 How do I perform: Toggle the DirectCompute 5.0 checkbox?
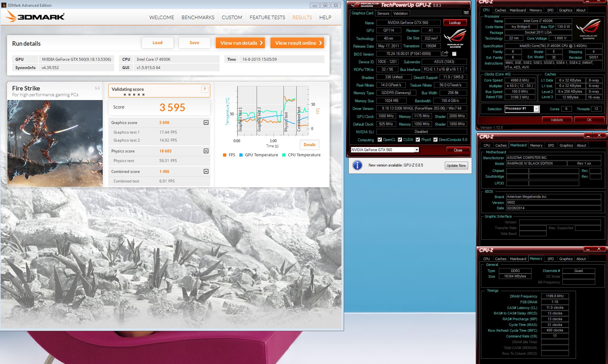tap(435, 140)
